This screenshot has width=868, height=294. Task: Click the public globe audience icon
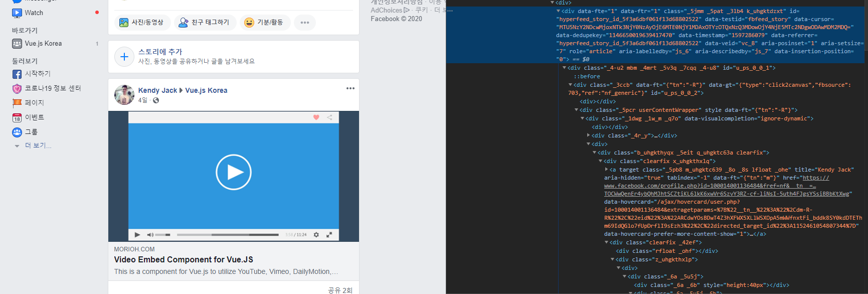click(156, 100)
